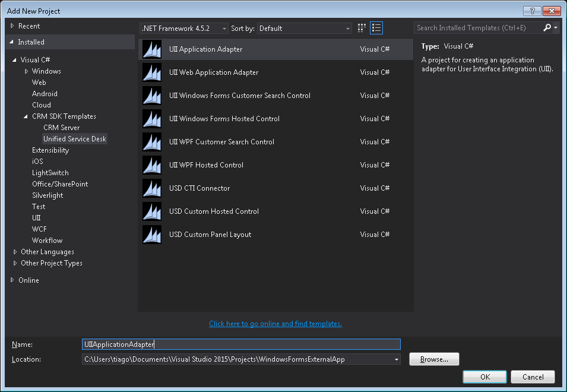Expand the Windows tree node

[x=27, y=71]
